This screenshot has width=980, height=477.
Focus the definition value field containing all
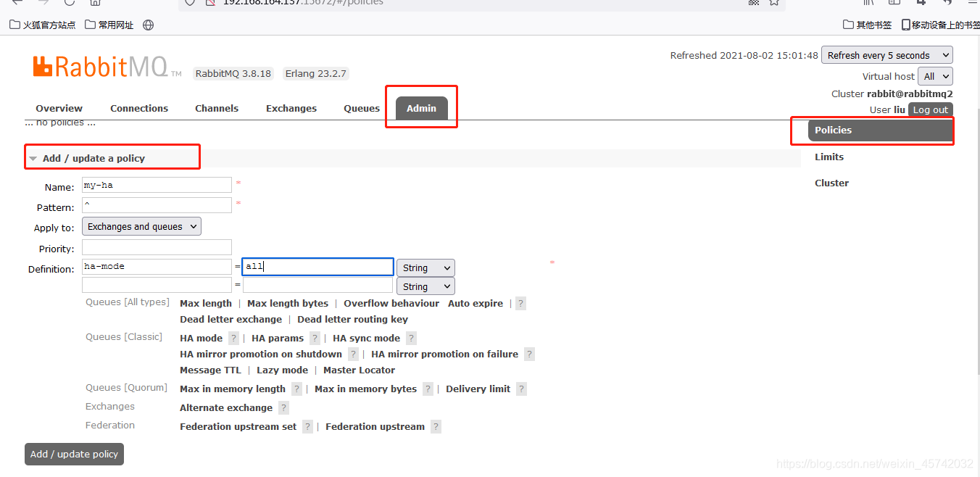coord(317,267)
